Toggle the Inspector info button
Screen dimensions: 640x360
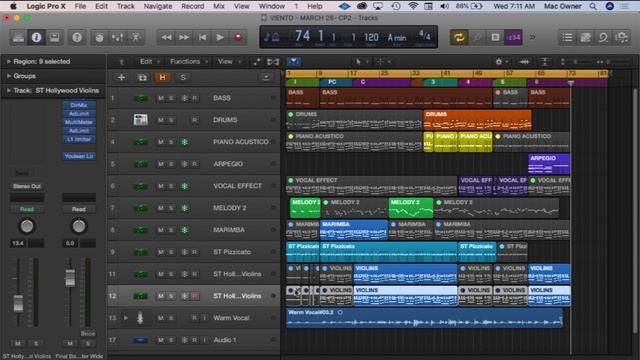click(36, 38)
